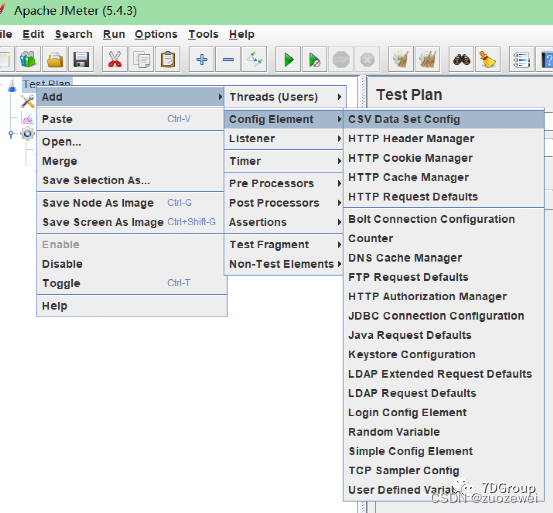Expand the Threads (Users) submenu
The width and height of the screenshot is (553, 513).
click(x=285, y=97)
